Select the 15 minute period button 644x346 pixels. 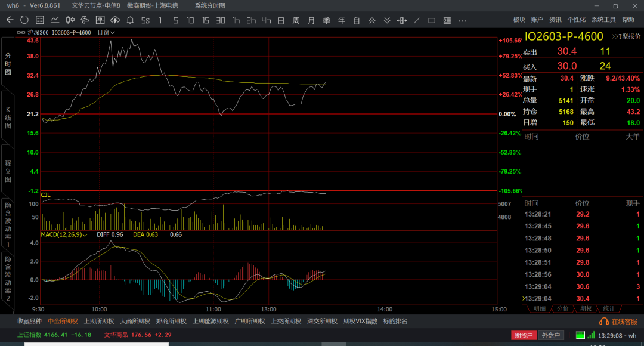coord(205,20)
